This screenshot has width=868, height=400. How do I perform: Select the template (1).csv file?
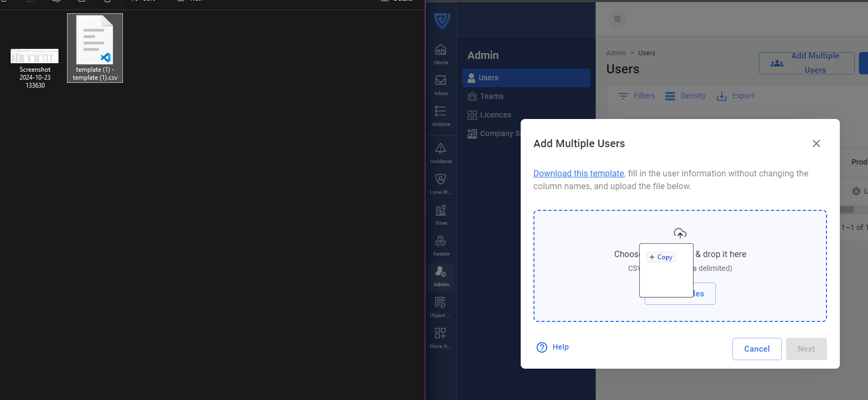pos(95,48)
